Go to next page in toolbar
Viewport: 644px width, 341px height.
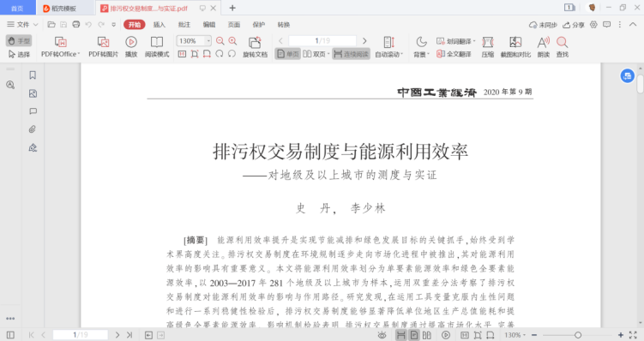[x=364, y=40]
